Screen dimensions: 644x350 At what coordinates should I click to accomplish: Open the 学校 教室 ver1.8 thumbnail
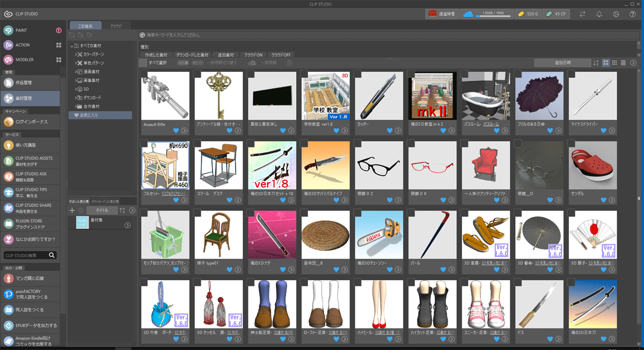[x=326, y=96]
